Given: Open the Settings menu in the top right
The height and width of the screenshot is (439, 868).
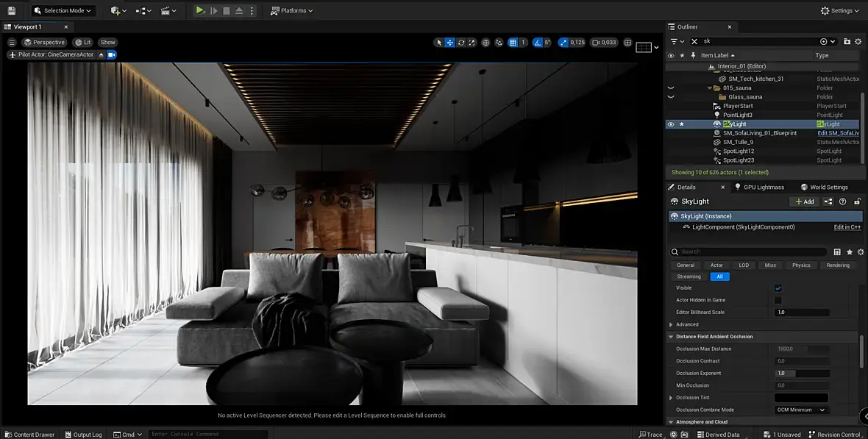Looking at the screenshot, I should tap(839, 10).
